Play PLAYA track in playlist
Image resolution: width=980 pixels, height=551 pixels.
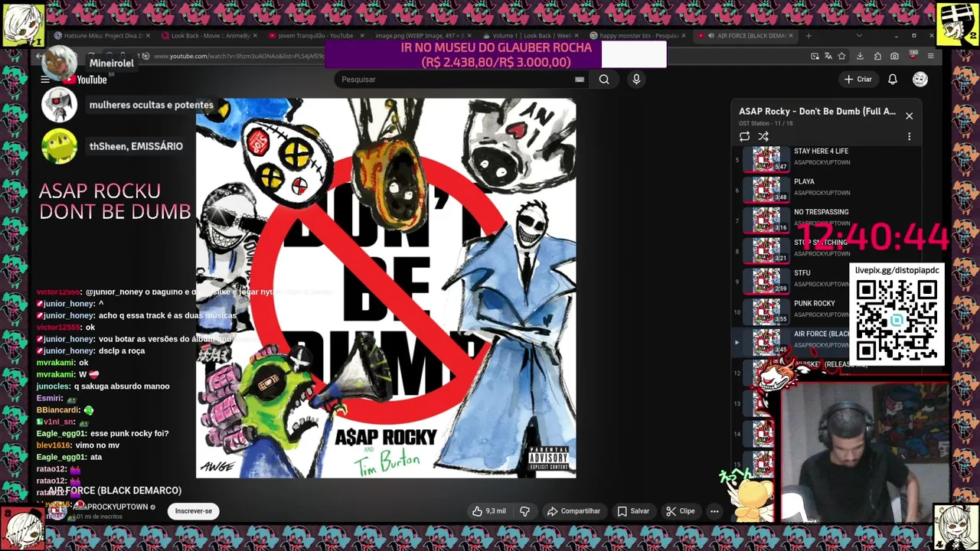827,191
